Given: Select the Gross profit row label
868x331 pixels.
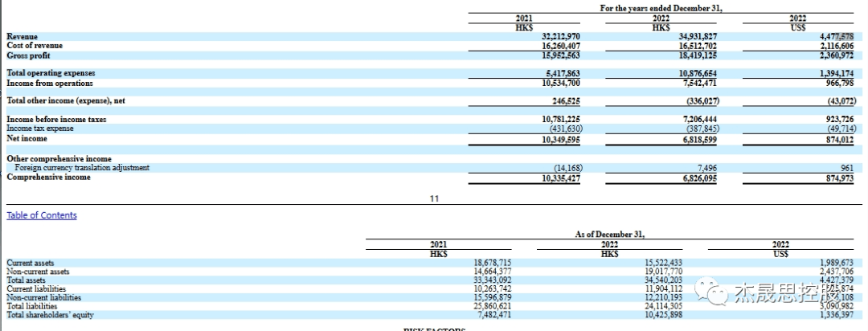Looking at the screenshot, I should (28, 55).
